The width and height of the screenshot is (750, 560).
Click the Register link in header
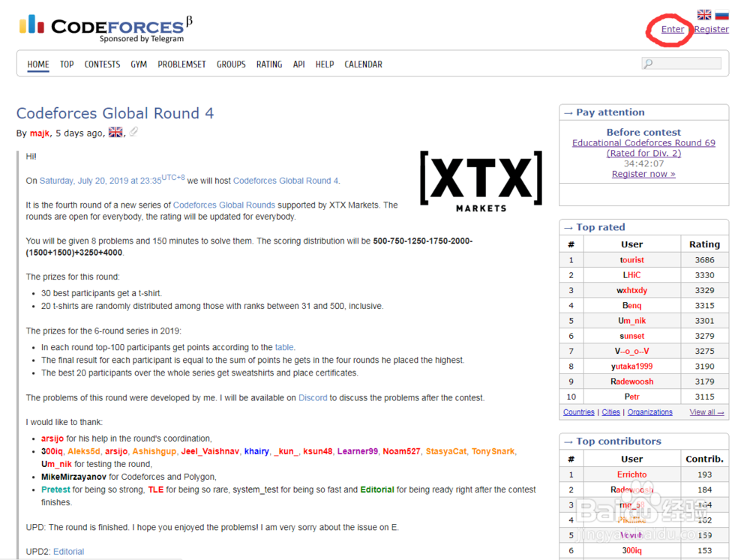[712, 29]
